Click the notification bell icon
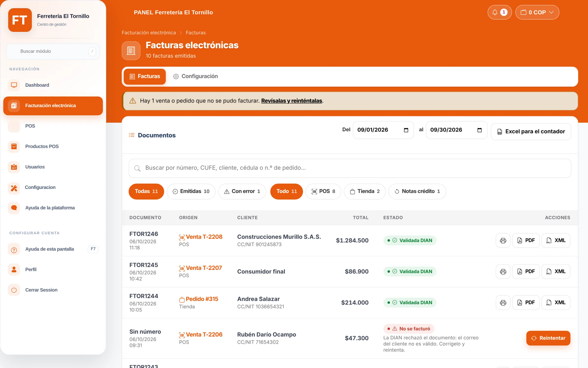 click(495, 12)
